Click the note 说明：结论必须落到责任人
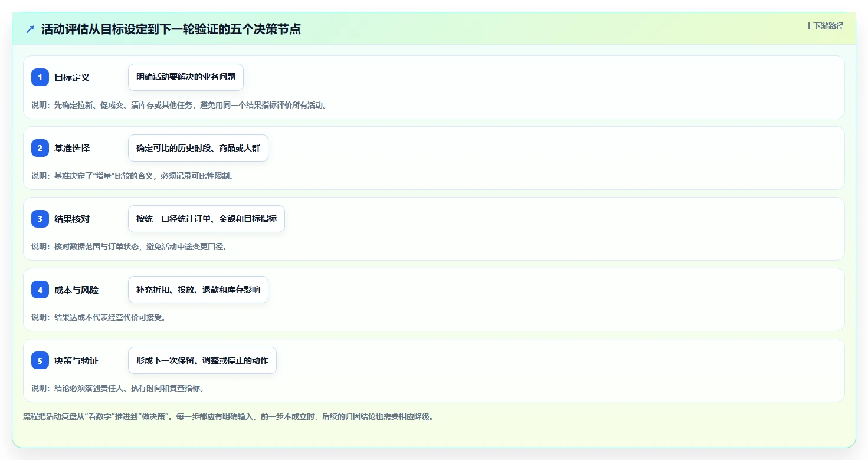This screenshot has height=460, width=868. pyautogui.click(x=118, y=388)
